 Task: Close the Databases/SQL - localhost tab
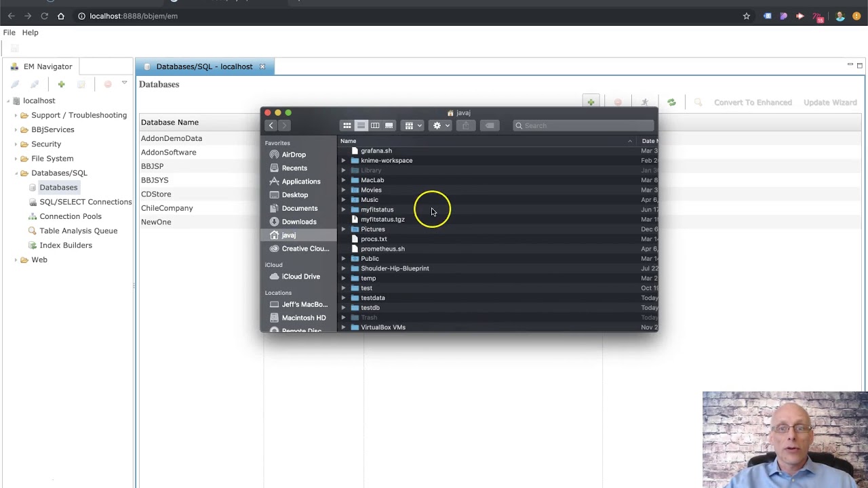[262, 66]
